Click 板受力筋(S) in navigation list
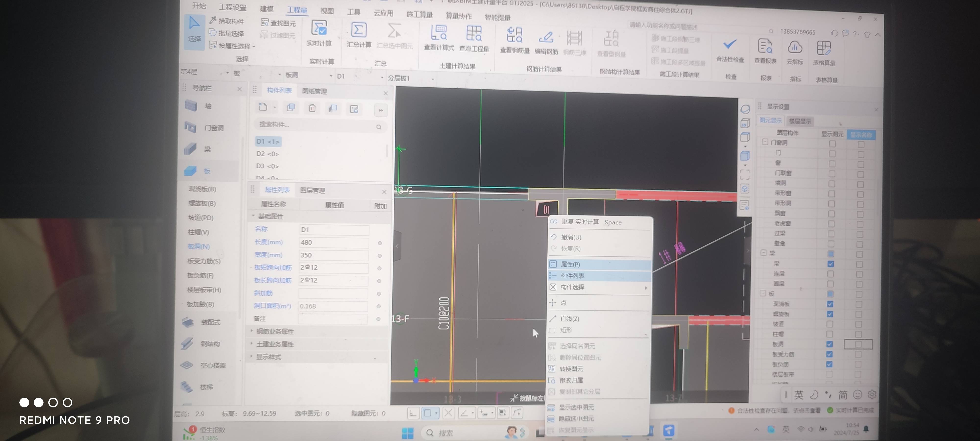The image size is (980, 441). pyautogui.click(x=204, y=261)
